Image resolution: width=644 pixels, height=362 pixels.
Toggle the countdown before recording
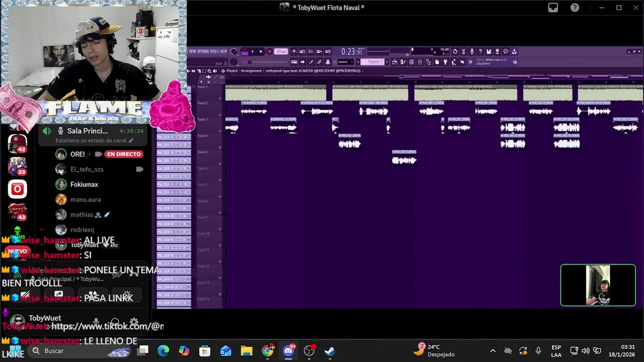tap(311, 51)
